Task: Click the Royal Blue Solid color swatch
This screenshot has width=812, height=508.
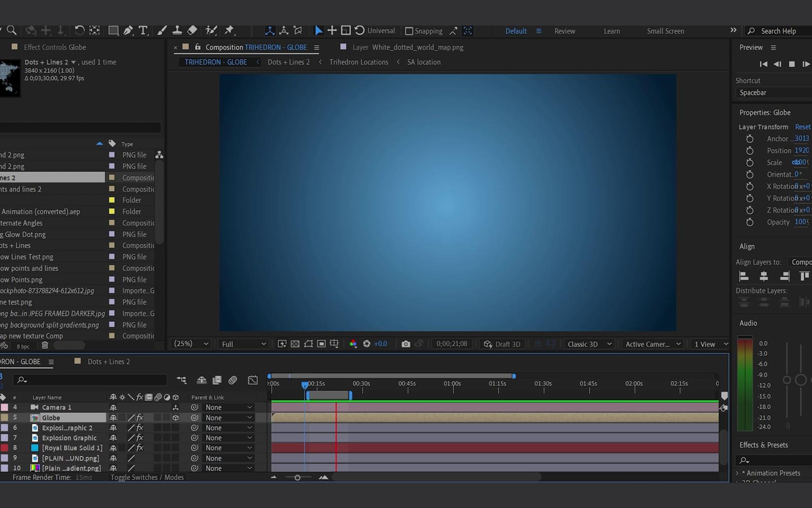Action: click(x=34, y=448)
